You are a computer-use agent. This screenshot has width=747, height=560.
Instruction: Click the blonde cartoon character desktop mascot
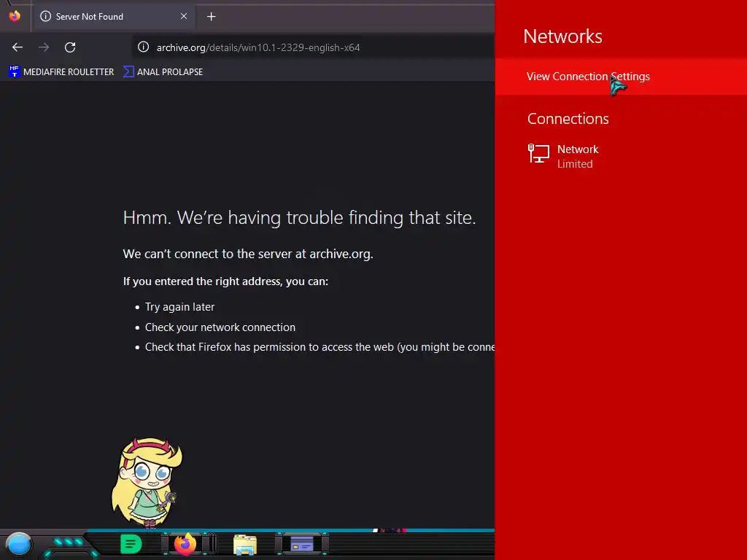pyautogui.click(x=147, y=482)
